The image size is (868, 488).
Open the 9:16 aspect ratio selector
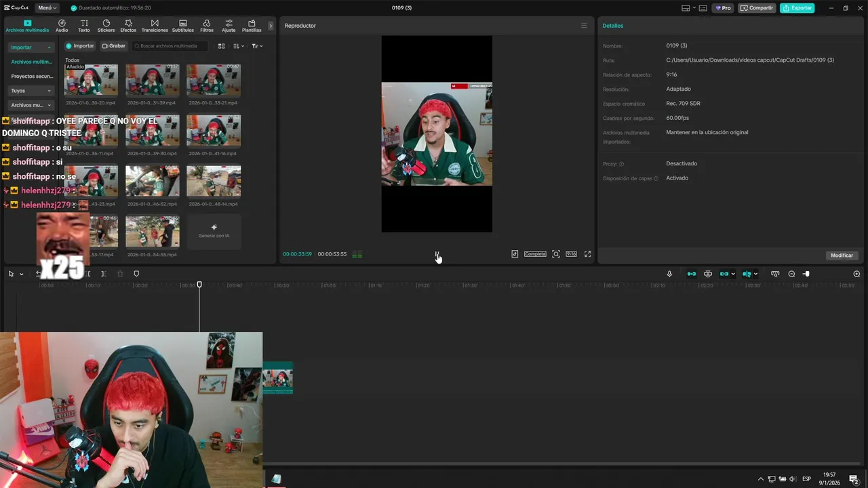click(x=571, y=254)
